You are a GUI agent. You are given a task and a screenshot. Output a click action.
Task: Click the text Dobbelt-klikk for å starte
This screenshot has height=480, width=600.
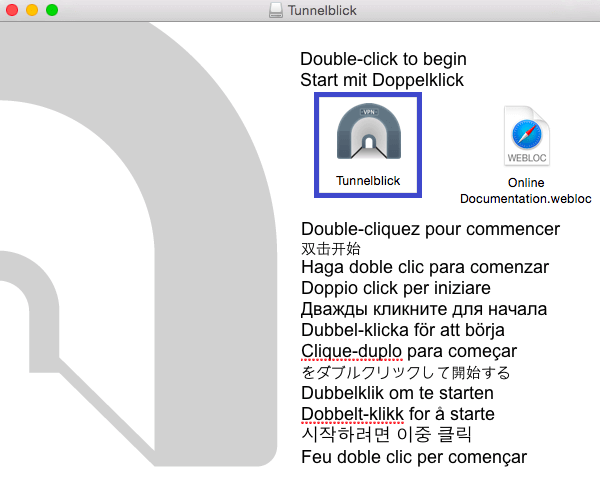[398, 414]
